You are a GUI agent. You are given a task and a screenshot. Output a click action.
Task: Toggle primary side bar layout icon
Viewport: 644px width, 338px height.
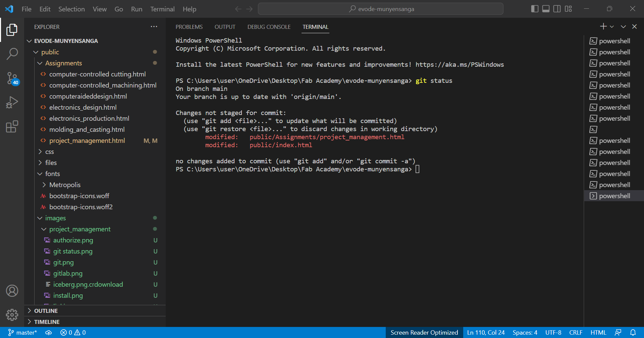click(x=535, y=9)
